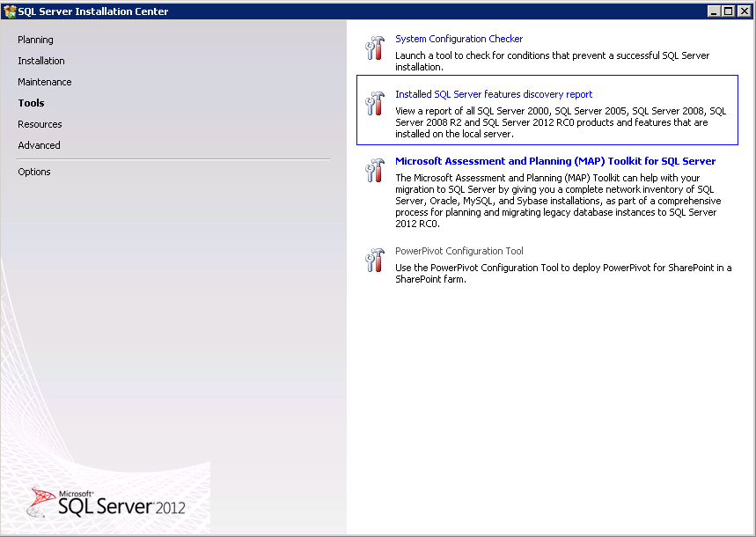Switch to the Installation page
Screen dimensions: 756x537
coord(41,61)
